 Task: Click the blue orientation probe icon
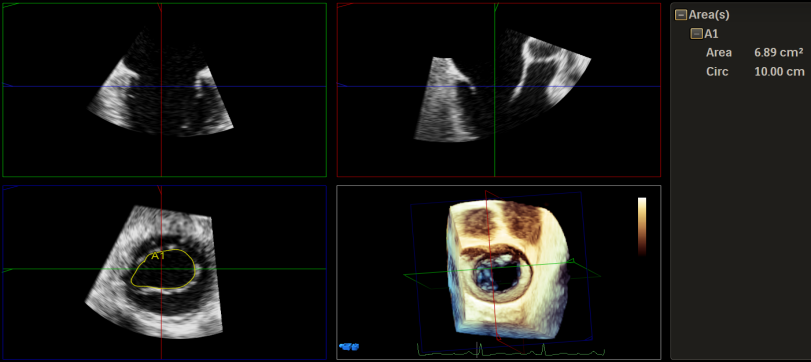[x=349, y=346]
